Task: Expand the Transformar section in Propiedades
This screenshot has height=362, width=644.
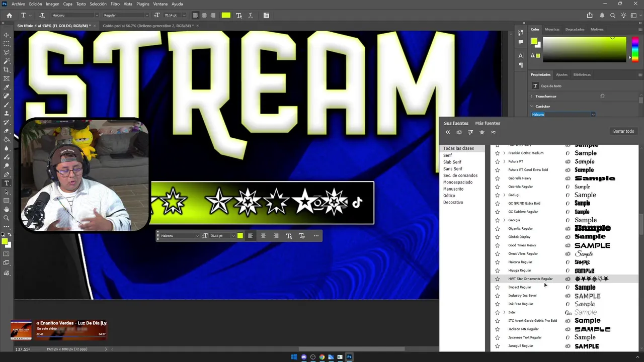Action: [x=531, y=96]
